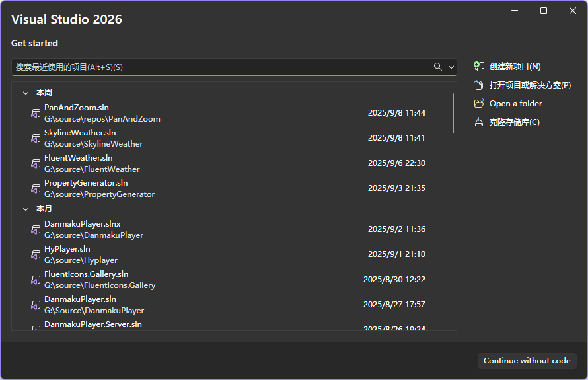Screen dimensions: 588x380
Task: Click the create new project icon
Action: [x=479, y=67]
